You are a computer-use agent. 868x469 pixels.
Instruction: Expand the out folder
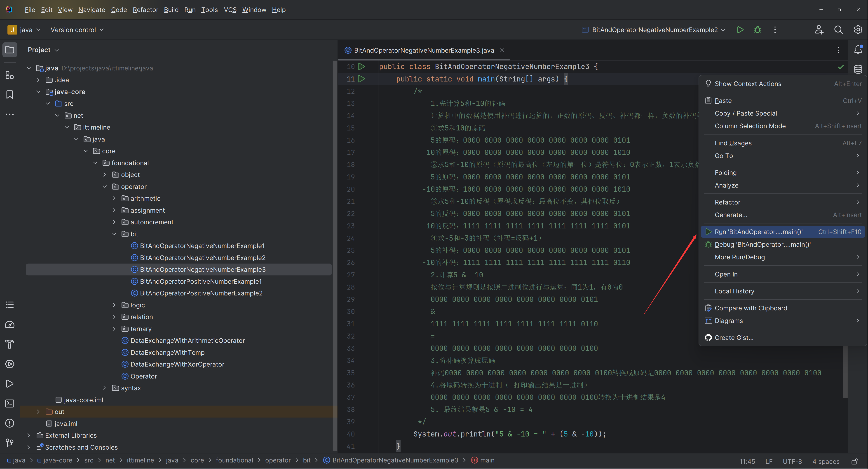tap(38, 411)
